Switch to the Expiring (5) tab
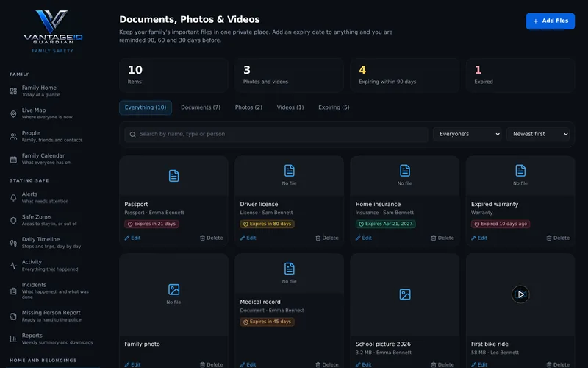Image resolution: width=588 pixels, height=368 pixels. point(334,107)
